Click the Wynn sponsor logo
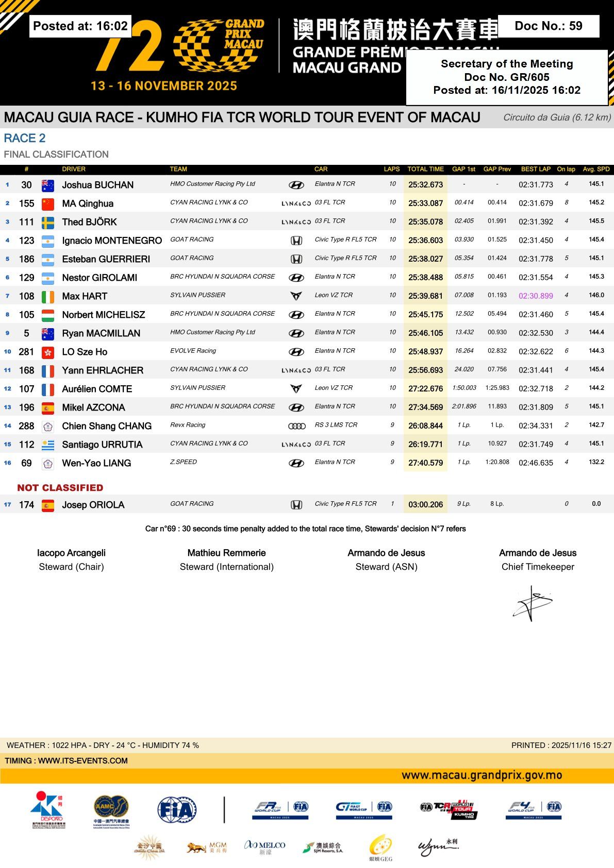 click(x=438, y=846)
